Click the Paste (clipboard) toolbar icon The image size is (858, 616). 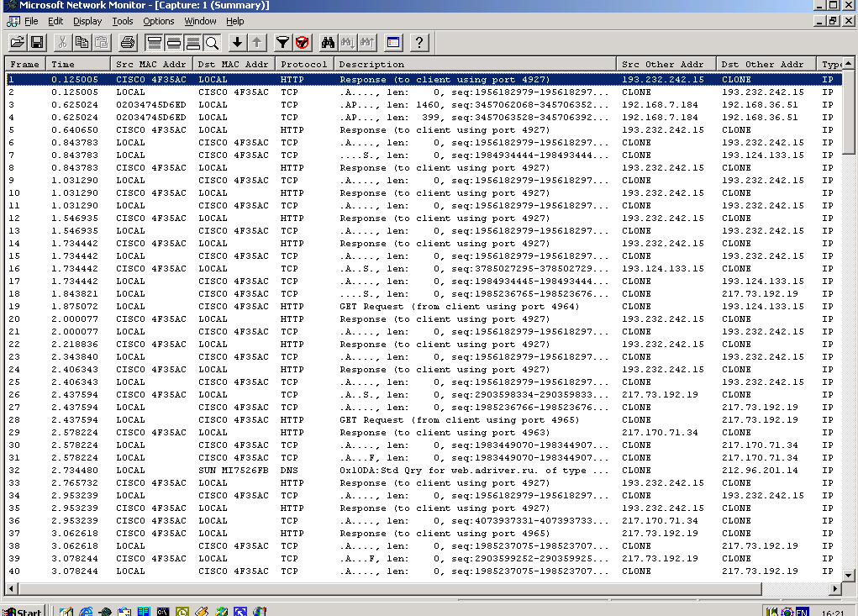click(101, 42)
